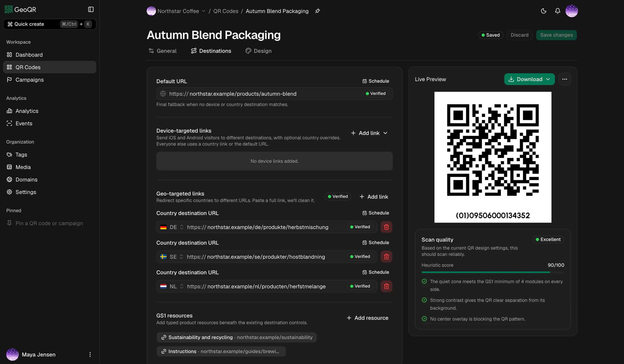Switch to the Design tab
This screenshot has width=624, height=364.
(258, 51)
